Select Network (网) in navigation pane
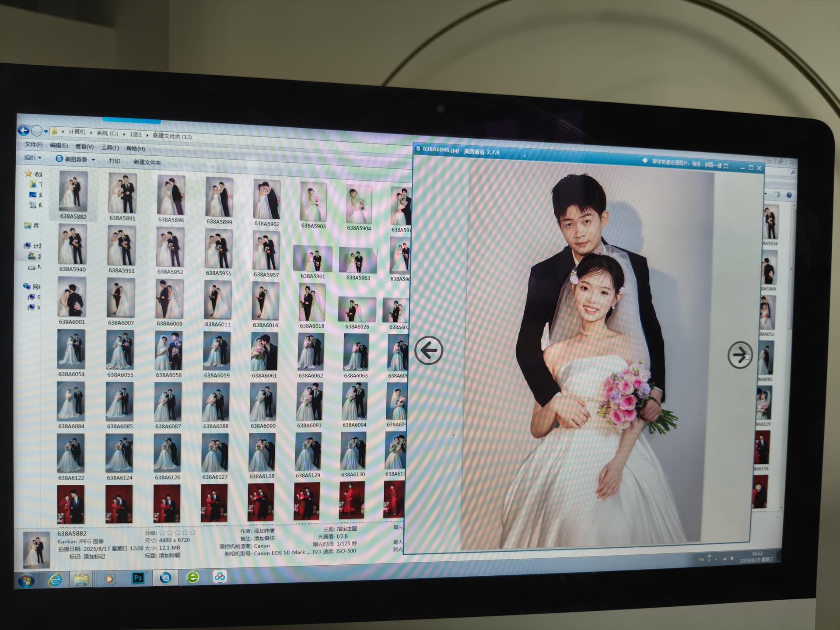Viewport: 840px width, 630px height. coord(31,287)
